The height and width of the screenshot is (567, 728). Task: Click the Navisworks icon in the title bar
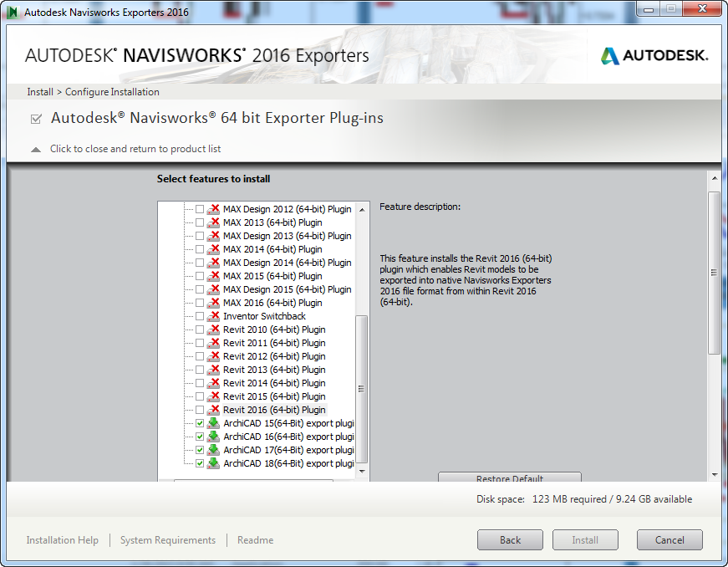point(13,12)
